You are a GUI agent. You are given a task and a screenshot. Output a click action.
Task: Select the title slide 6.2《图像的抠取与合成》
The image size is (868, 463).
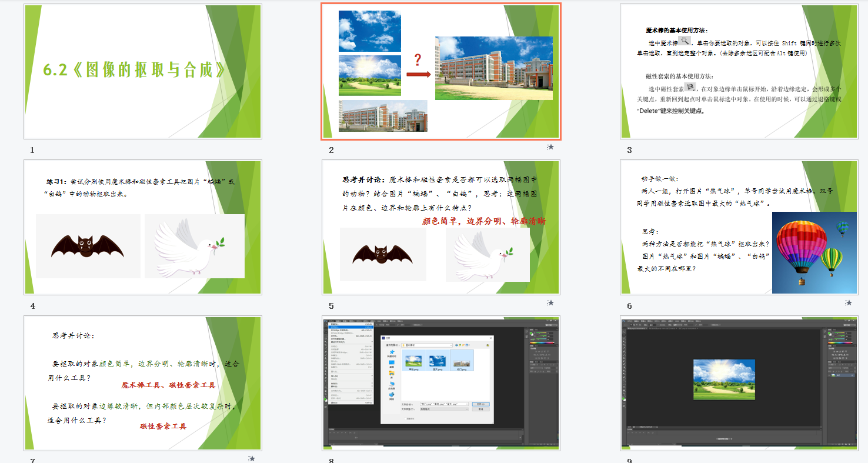tap(143, 72)
